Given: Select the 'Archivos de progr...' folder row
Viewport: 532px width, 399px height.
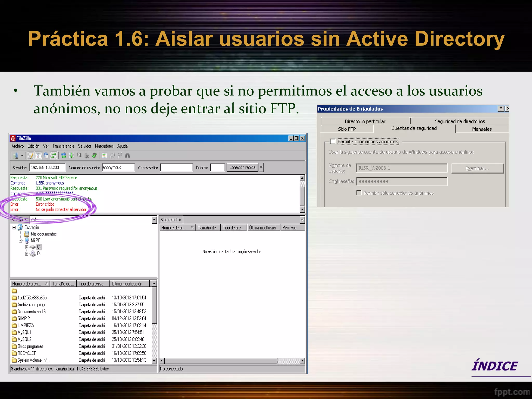Looking at the screenshot, I should [81, 305].
